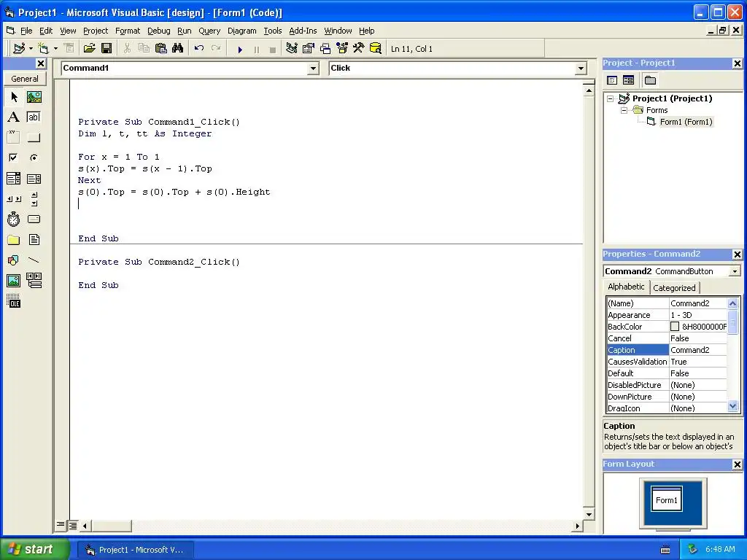
Task: Open the File menu
Action: click(26, 31)
